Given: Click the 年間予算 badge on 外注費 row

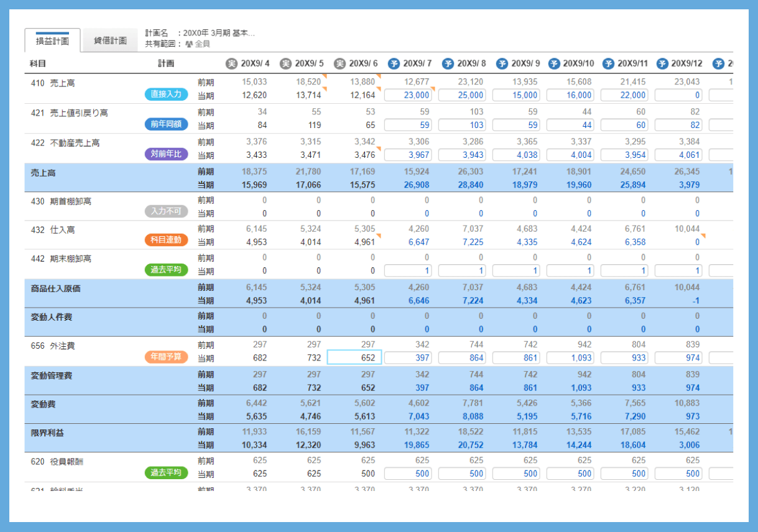Looking at the screenshot, I should [166, 356].
